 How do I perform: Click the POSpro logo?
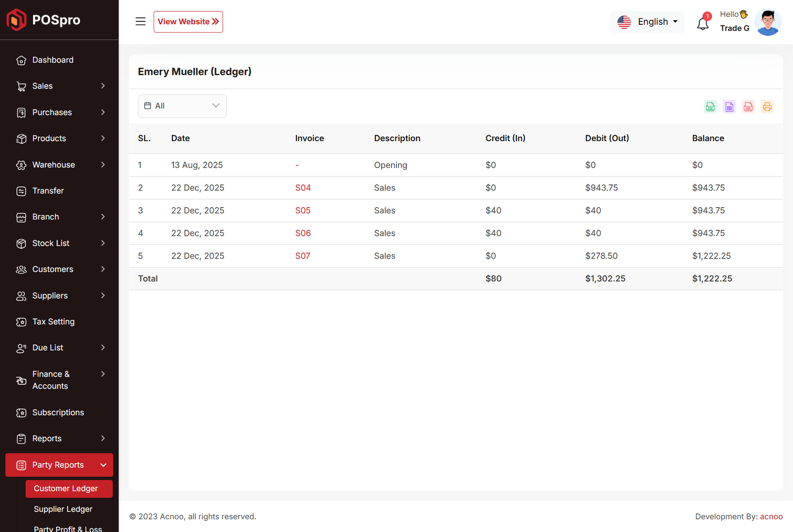44,20
